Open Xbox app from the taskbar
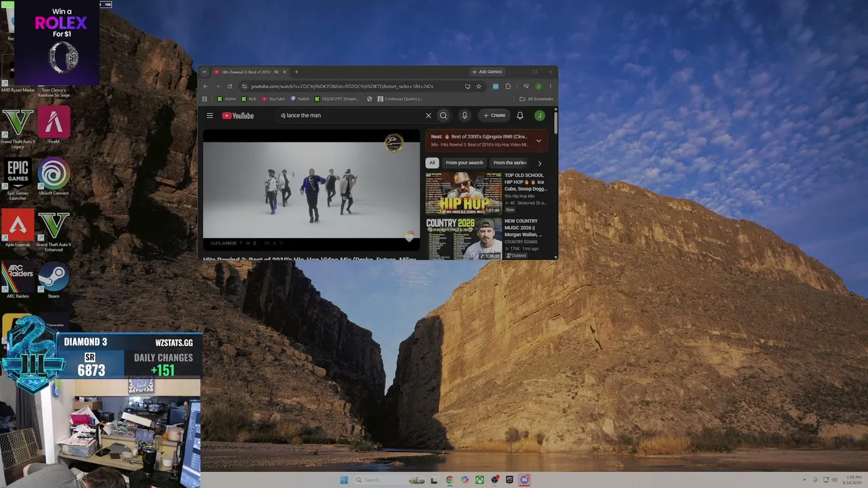Viewport: 868px width, 488px height. (479, 480)
